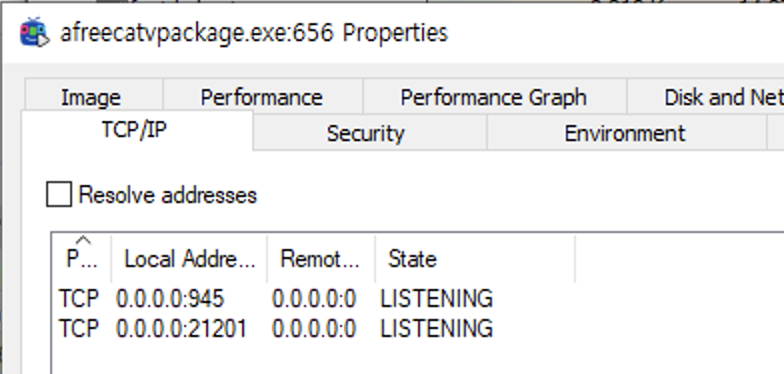This screenshot has width=784, height=374.
Task: Click LISTENING state of port 945 row
Action: coord(436,298)
